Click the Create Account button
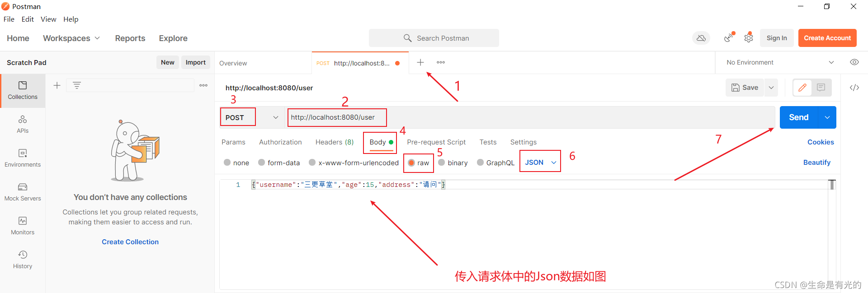868x293 pixels. point(827,38)
